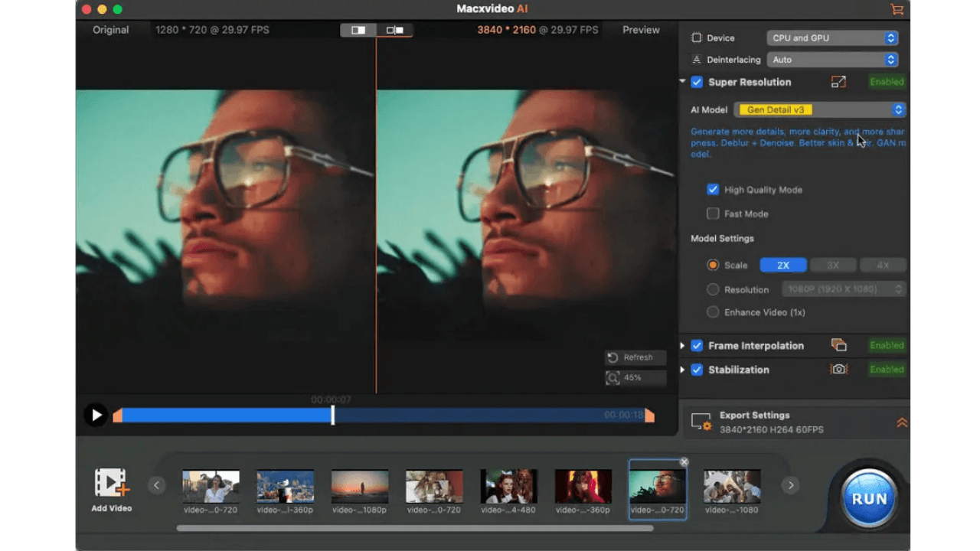The image size is (980, 551).
Task: Select the 4X scale option
Action: (883, 265)
